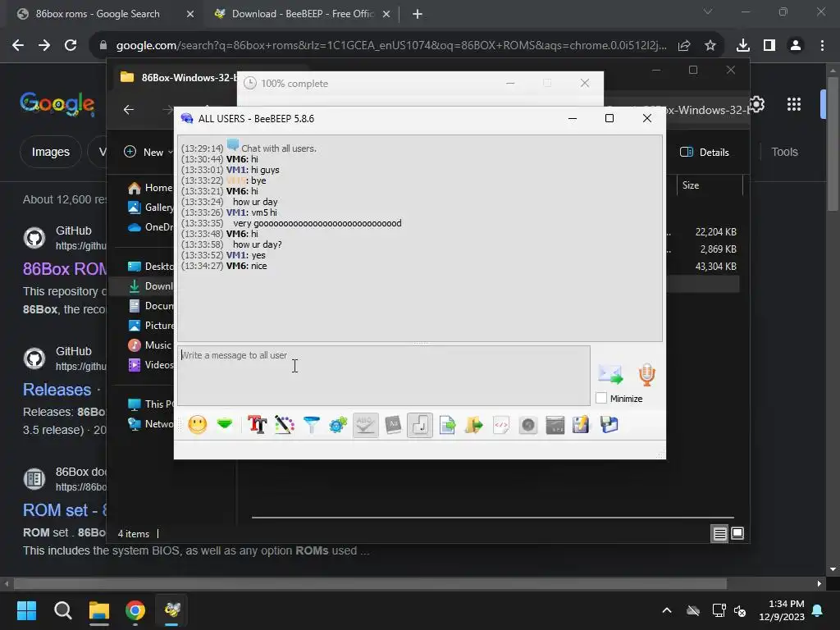Expand the New dropdown in File Explorer
This screenshot has width=840, height=630.
tap(148, 152)
